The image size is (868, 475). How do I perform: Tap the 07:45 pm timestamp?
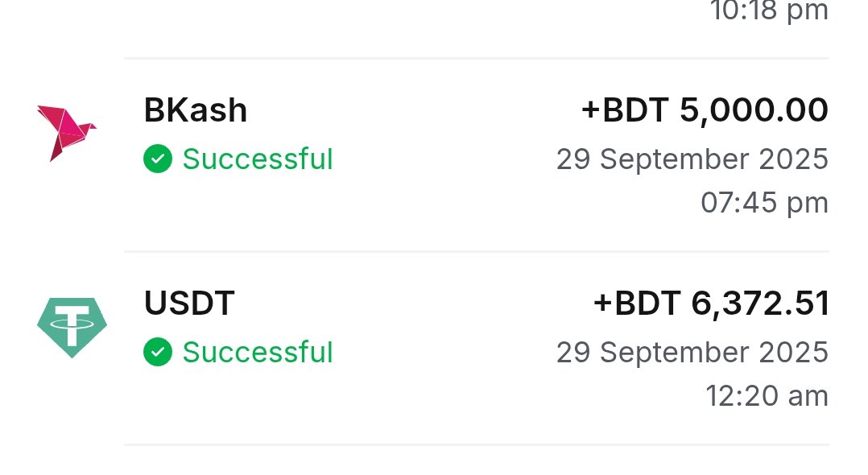(764, 202)
